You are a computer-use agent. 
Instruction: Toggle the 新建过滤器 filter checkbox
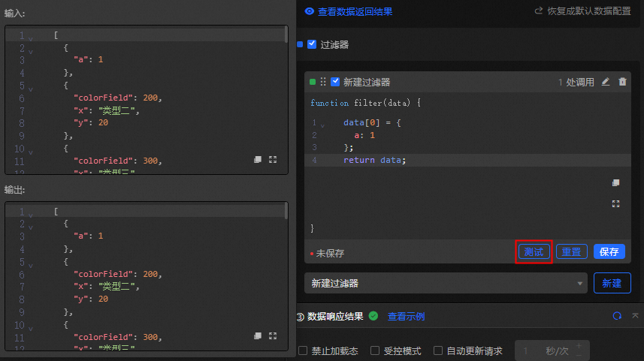335,82
